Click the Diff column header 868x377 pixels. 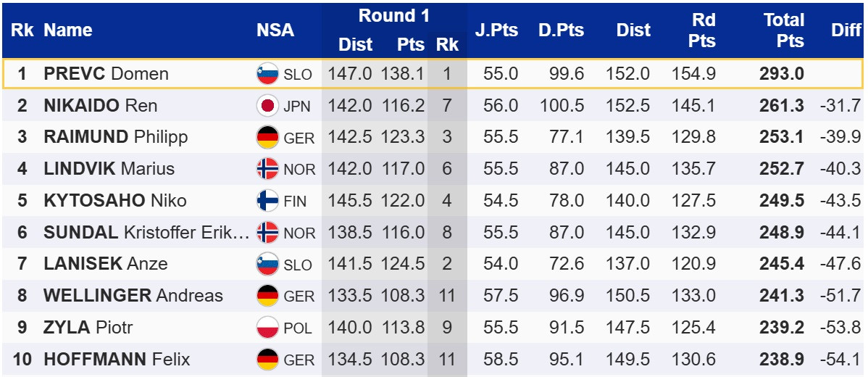tap(846, 30)
